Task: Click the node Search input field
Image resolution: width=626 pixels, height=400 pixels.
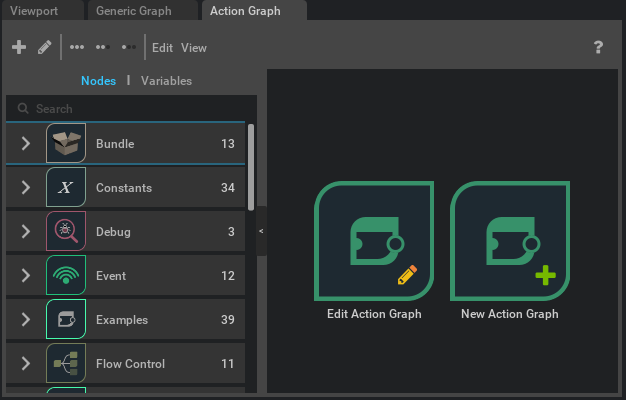Action: [x=130, y=108]
